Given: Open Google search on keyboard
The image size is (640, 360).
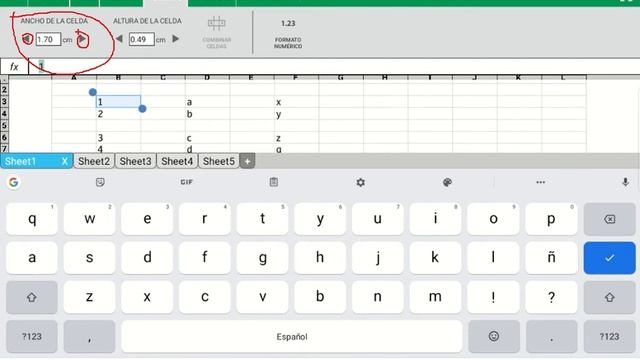Looking at the screenshot, I should tap(13, 182).
